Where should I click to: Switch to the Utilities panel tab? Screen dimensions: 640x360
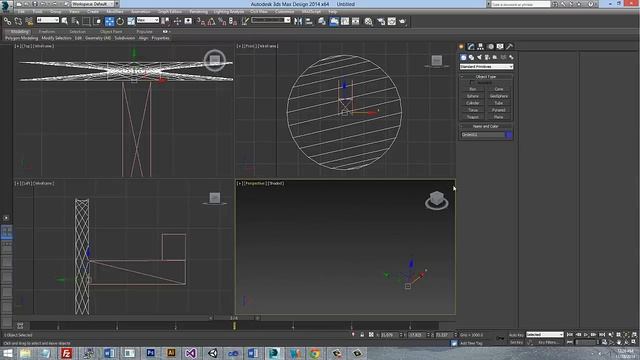pos(509,47)
